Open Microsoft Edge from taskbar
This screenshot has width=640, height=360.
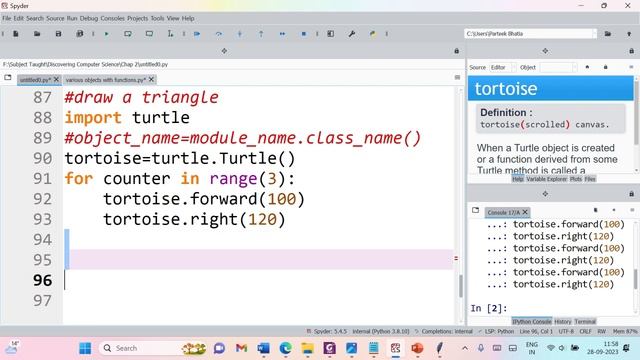tap(286, 348)
